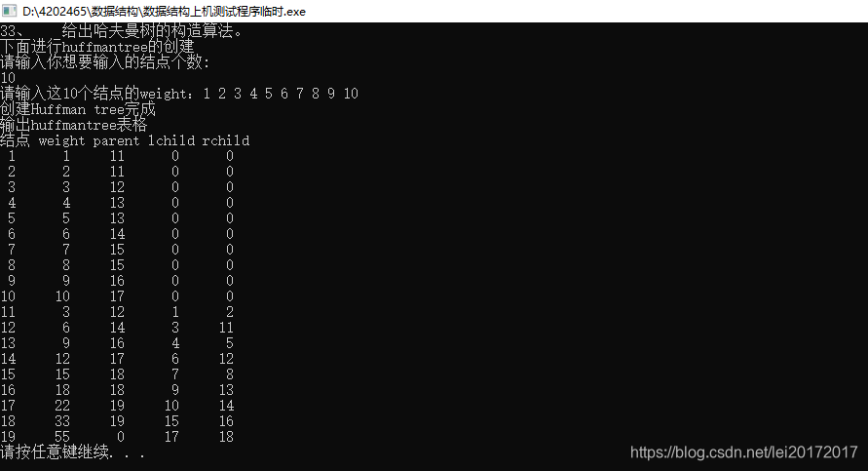Click the weight column header

[x=61, y=140]
